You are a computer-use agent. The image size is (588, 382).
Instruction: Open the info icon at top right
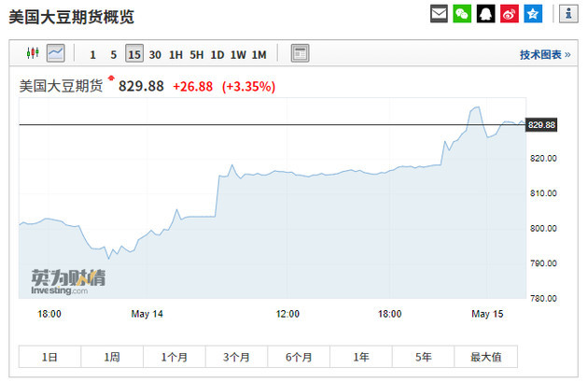[x=567, y=13]
